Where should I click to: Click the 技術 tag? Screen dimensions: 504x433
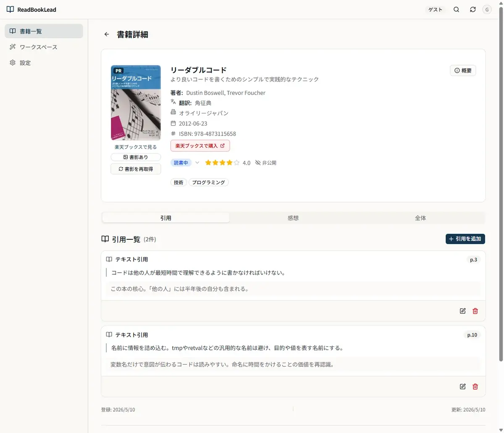[x=178, y=182]
